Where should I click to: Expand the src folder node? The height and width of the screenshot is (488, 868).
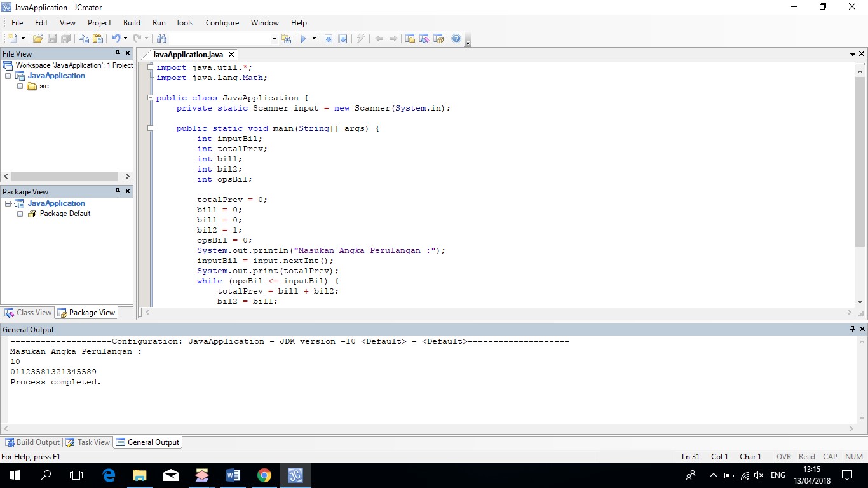[20, 86]
